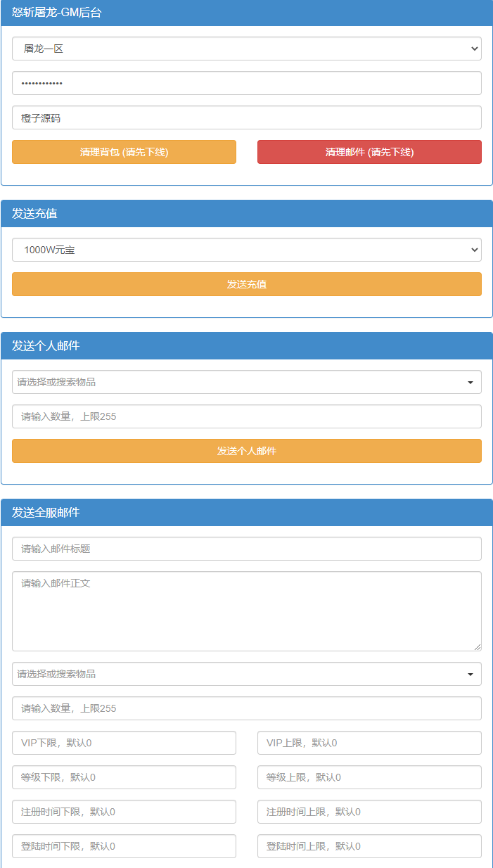Click the 请输入邮件标题 field
Screen dimensions: 493x868
(246, 549)
